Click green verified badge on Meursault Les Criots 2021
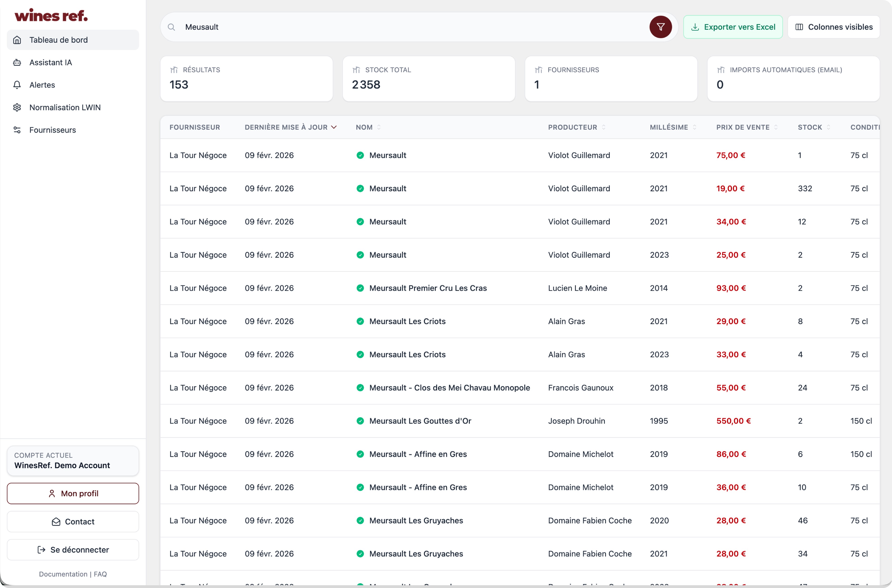 [360, 321]
